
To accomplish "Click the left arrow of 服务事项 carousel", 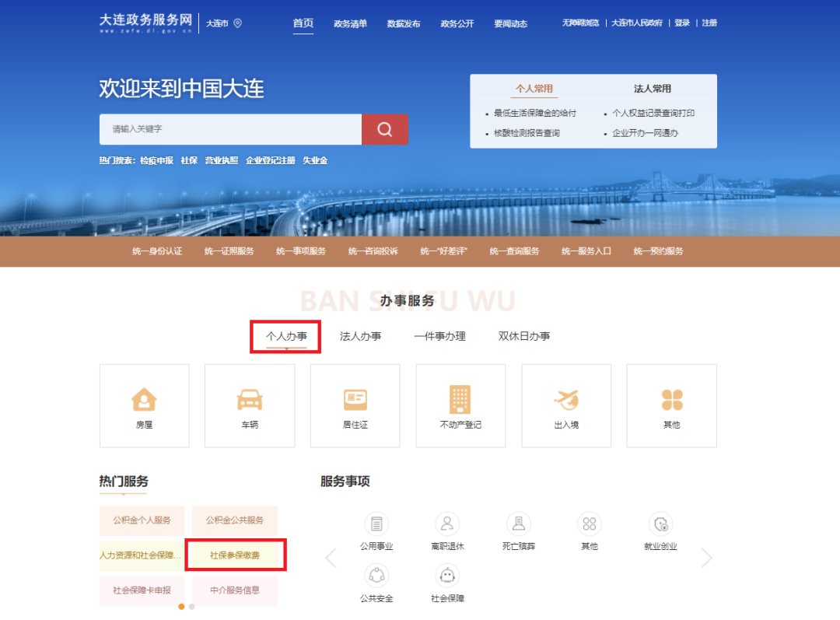I will coord(331,558).
